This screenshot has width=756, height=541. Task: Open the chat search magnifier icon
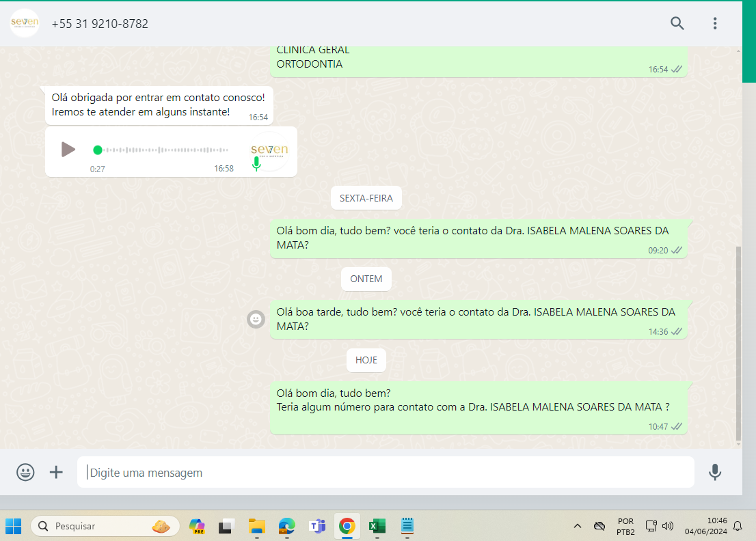677,23
